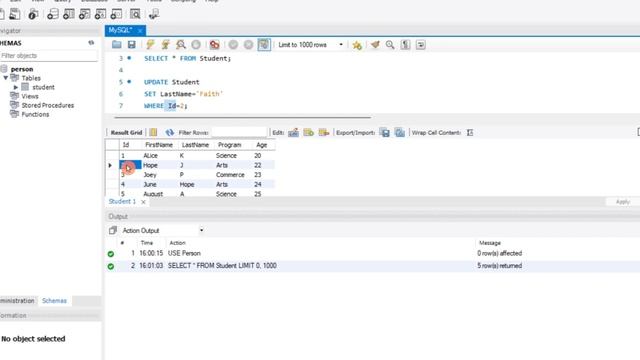This screenshot has height=360, width=640.
Task: Open a SQL script file from main toolbar
Action: click(x=15, y=14)
